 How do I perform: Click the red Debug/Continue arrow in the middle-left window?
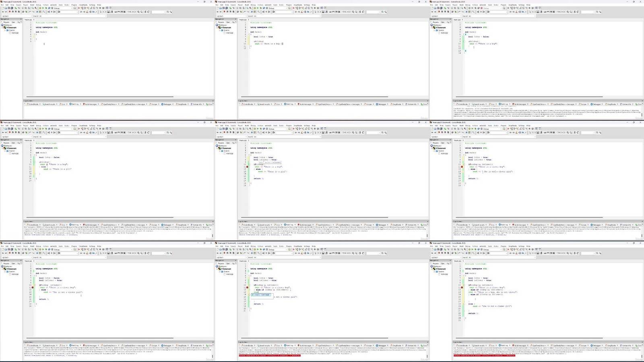pyautogui.click(x=79, y=129)
